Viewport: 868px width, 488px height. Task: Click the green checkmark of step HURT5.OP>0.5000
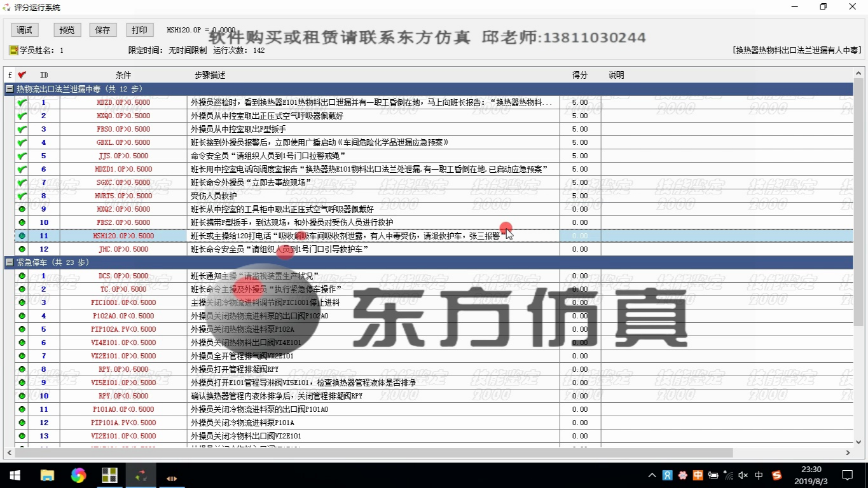click(x=22, y=196)
